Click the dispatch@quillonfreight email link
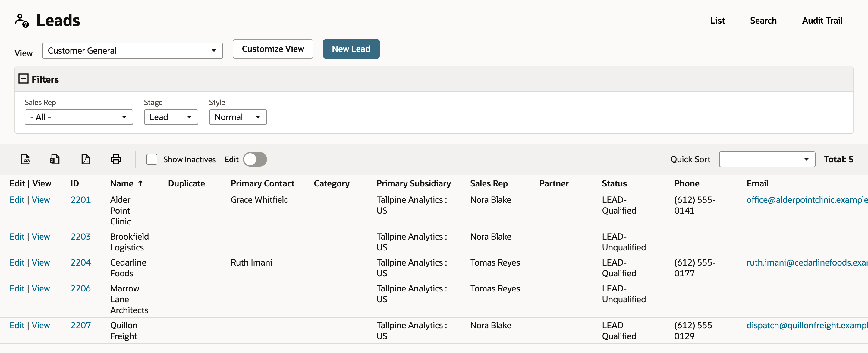Viewport: 868px width, 353px height. pyautogui.click(x=807, y=325)
